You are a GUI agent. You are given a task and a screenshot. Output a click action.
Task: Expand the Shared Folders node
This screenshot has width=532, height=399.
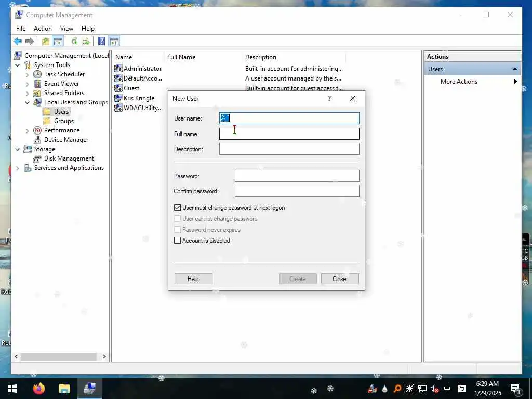(27, 93)
